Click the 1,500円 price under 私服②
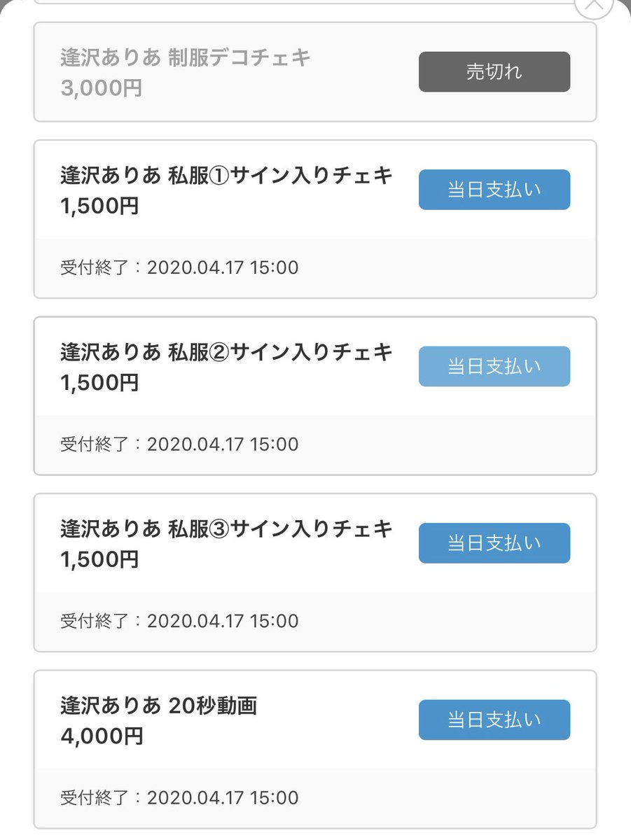Screen dimensions: 631x840 [99, 383]
